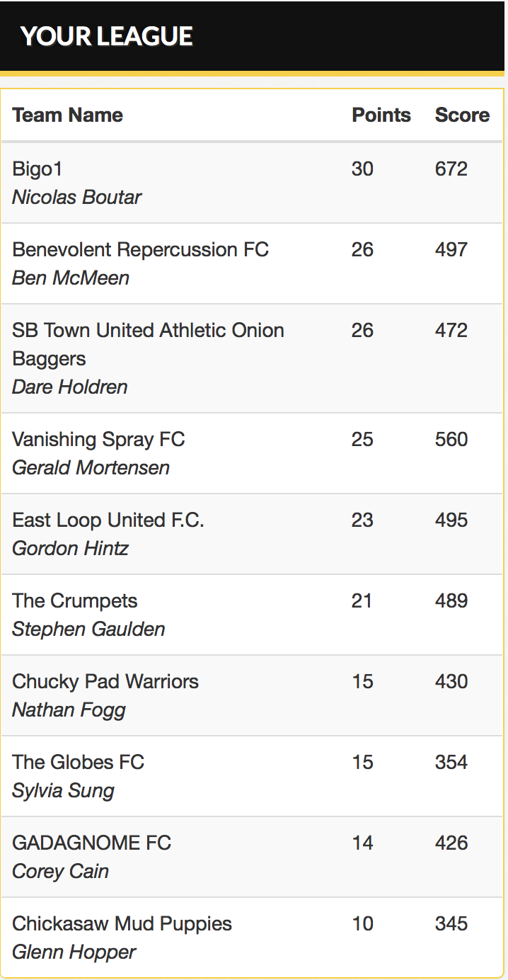Open The Globes FC entry
This screenshot has width=508, height=980.
pos(78,762)
